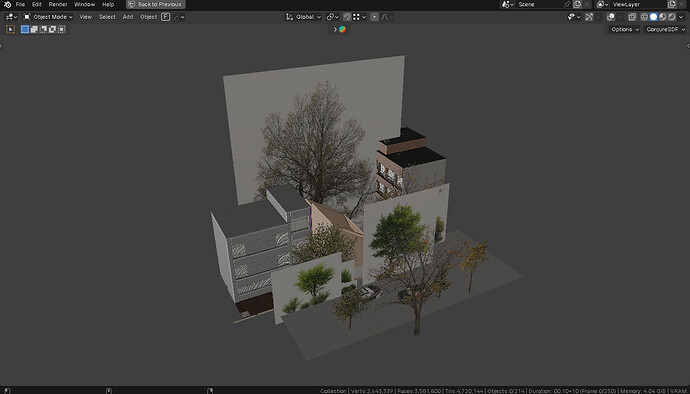
Task: Click the colorful cube add-on icon
Action: (342, 29)
